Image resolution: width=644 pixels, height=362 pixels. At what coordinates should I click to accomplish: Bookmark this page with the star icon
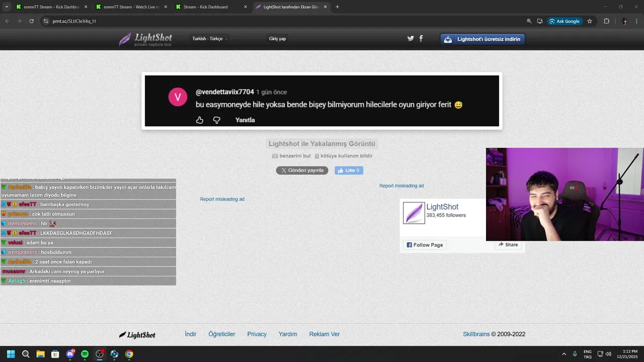pos(590,21)
